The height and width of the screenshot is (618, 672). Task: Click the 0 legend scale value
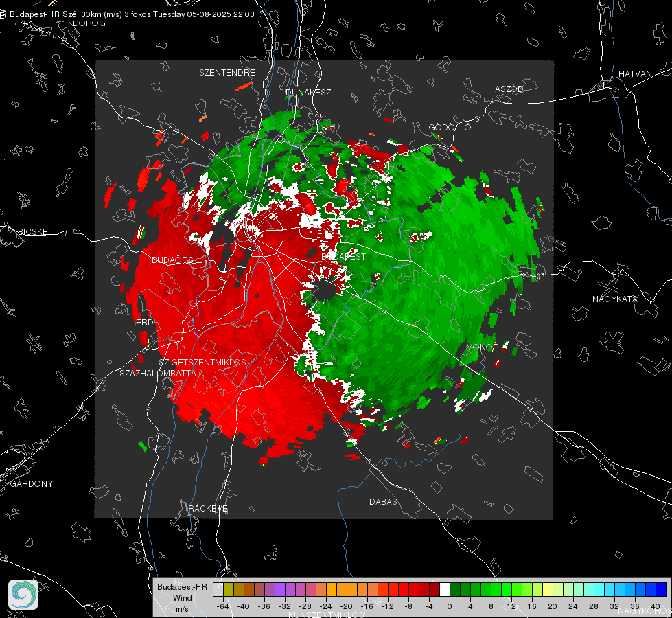tap(450, 606)
